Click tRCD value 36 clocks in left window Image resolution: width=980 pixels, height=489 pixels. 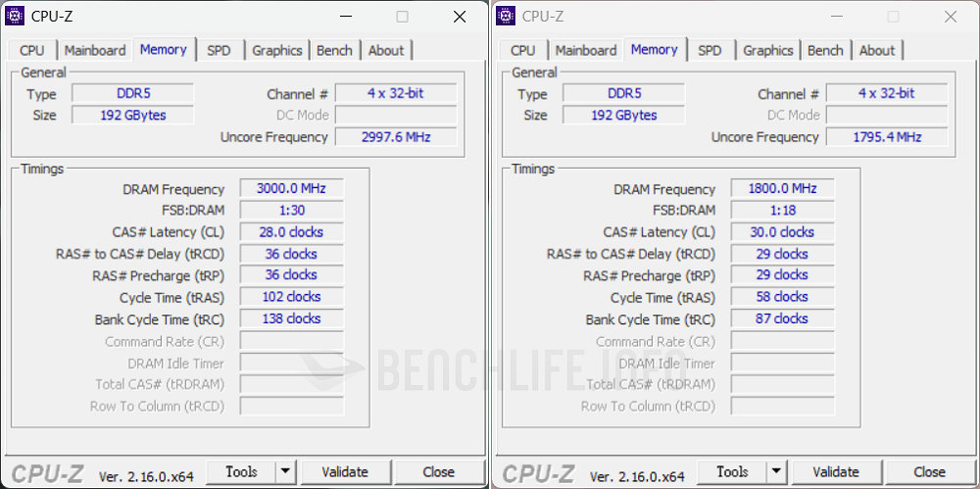click(291, 254)
